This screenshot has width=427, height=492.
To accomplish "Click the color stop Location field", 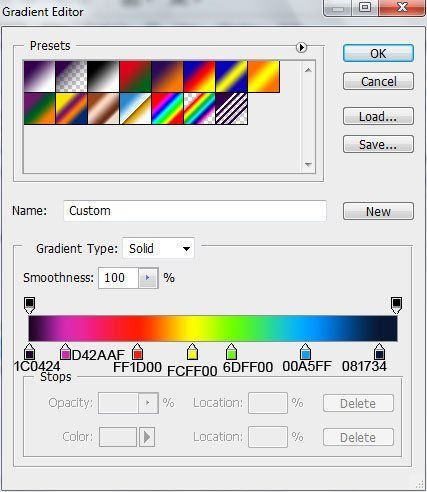I will (x=268, y=437).
